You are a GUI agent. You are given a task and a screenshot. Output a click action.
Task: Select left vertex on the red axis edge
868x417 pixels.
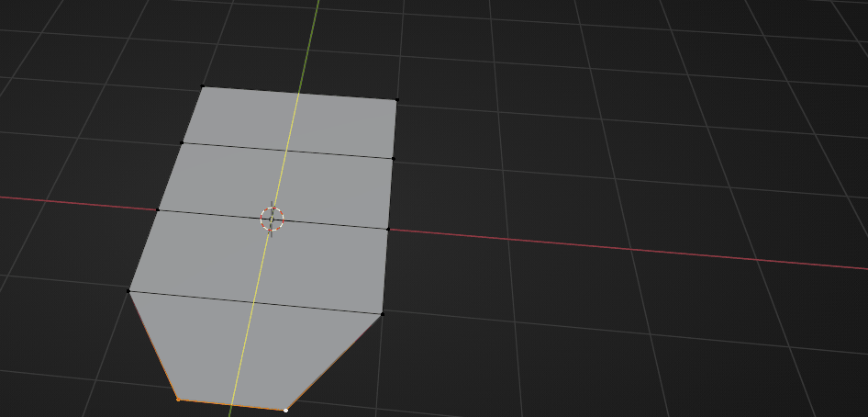pyautogui.click(x=158, y=209)
